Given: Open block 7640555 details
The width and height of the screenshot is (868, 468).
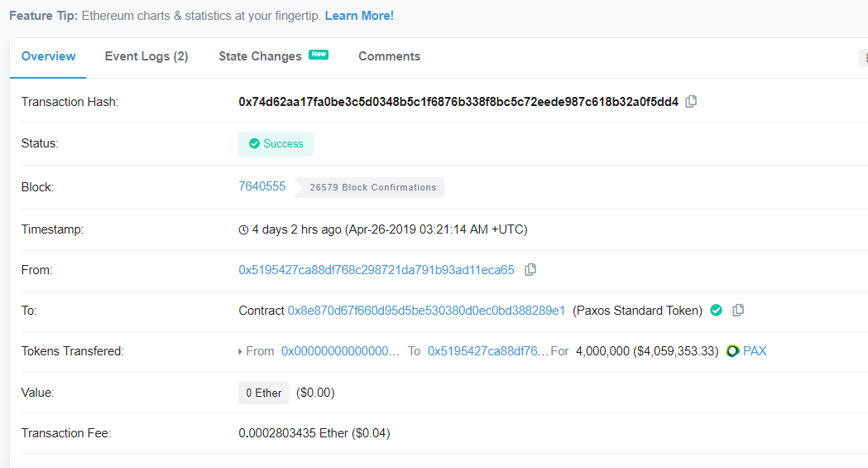Looking at the screenshot, I should [262, 186].
